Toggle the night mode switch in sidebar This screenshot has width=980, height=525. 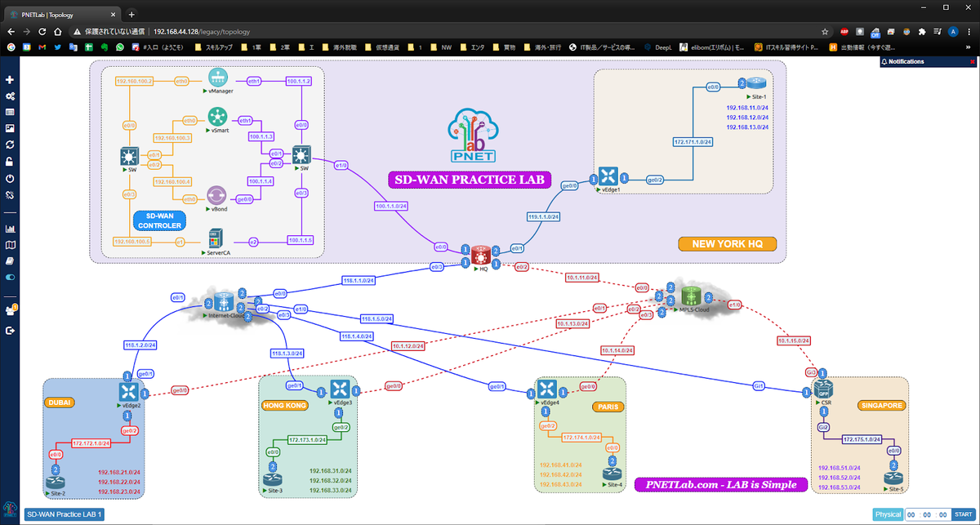click(x=10, y=278)
